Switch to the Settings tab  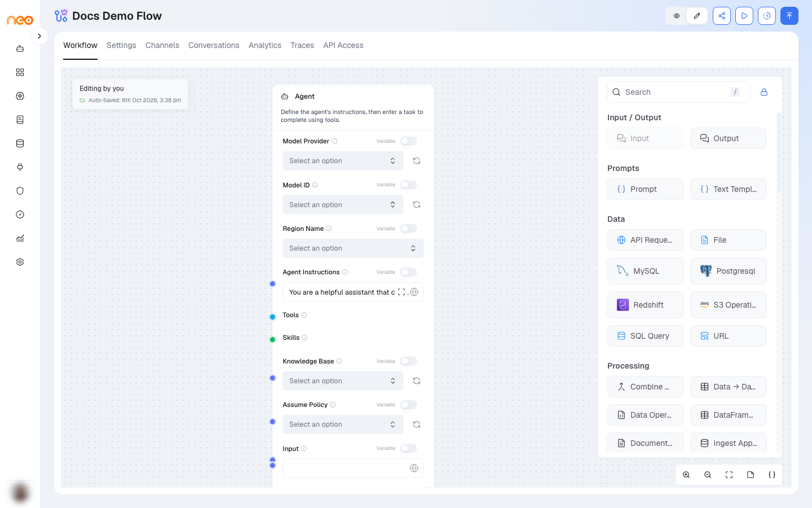tap(121, 45)
